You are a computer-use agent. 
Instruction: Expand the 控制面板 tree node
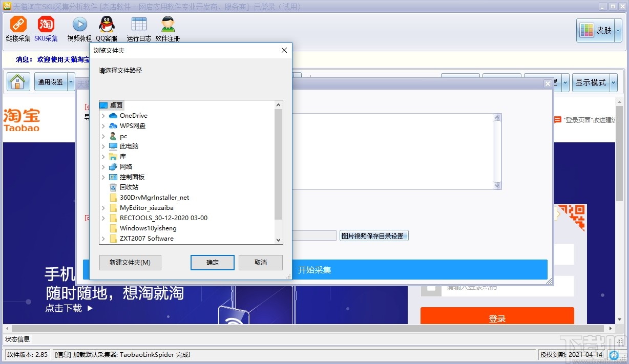click(103, 177)
